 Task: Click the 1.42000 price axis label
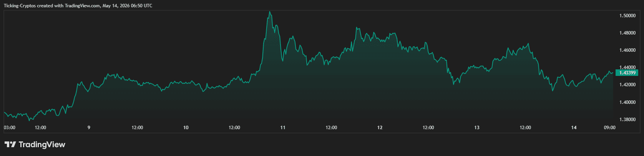(627, 85)
